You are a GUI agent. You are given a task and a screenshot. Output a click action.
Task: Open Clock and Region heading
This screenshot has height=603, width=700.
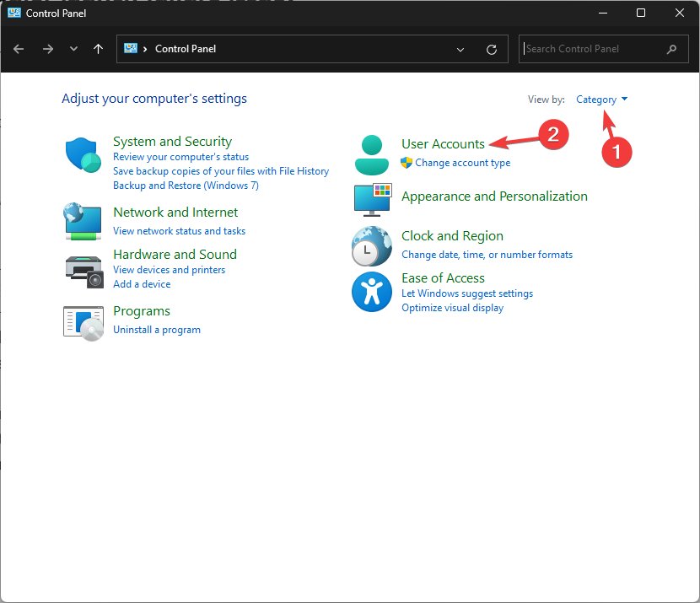tap(452, 236)
